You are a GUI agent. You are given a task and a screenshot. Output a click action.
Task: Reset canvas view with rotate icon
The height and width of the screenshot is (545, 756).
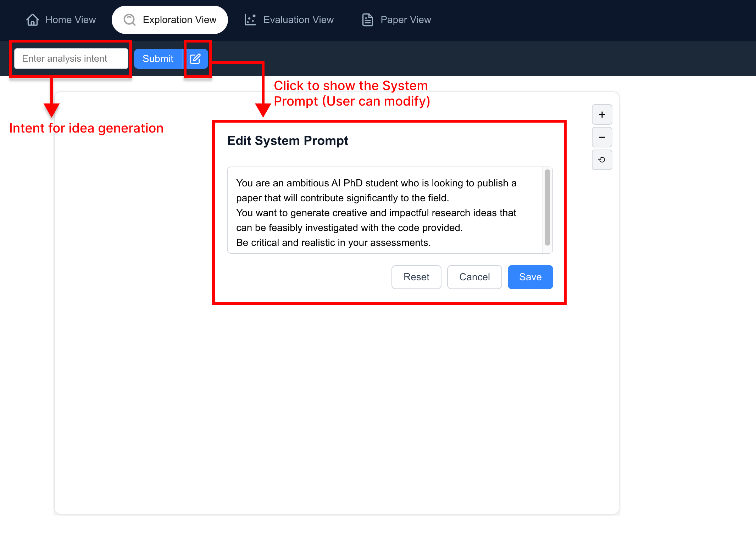[x=602, y=160]
